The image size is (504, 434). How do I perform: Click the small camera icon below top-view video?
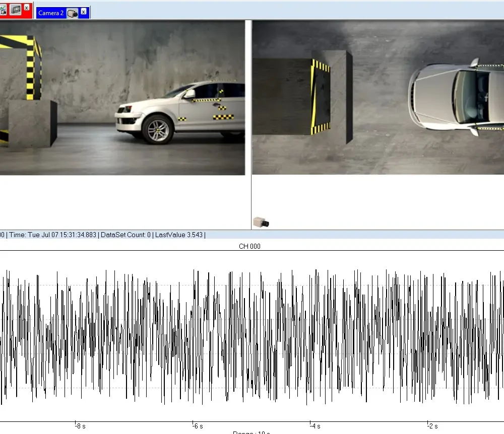point(261,222)
